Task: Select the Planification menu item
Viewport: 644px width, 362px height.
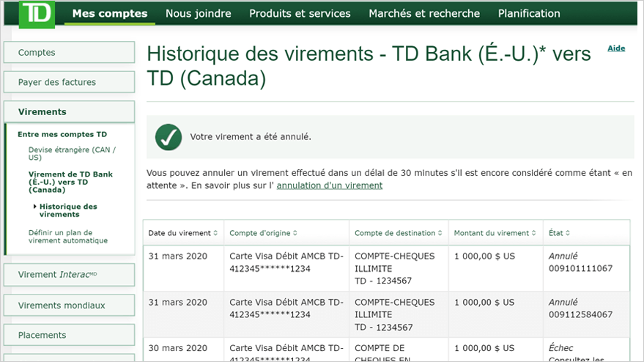Action: coord(529,13)
